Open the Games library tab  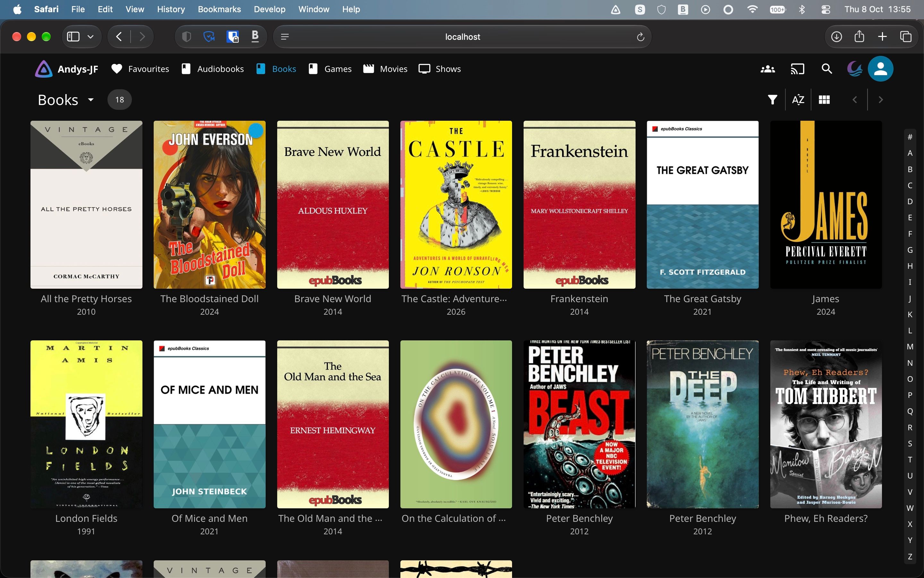click(x=330, y=69)
